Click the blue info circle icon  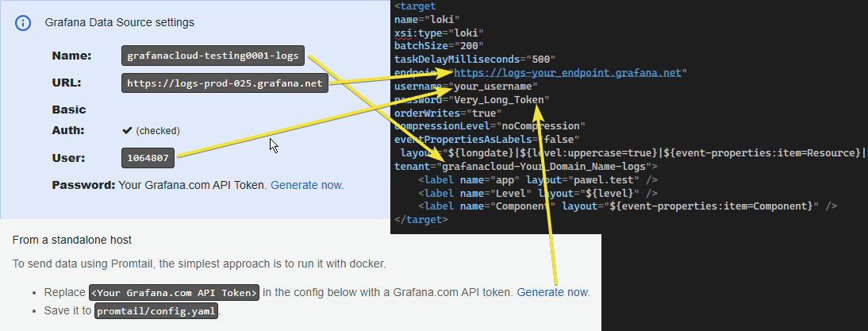[x=23, y=23]
